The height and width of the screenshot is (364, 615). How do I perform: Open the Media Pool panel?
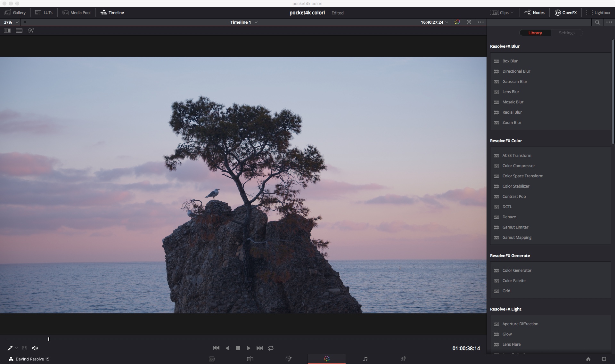coord(77,12)
